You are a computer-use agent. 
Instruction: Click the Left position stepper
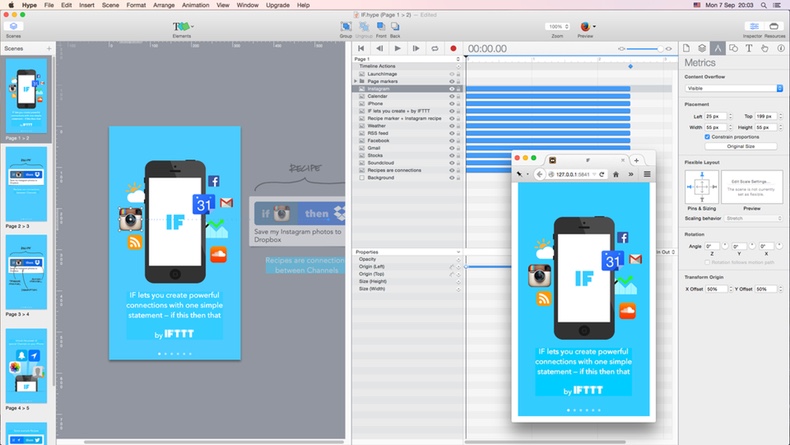(x=730, y=116)
